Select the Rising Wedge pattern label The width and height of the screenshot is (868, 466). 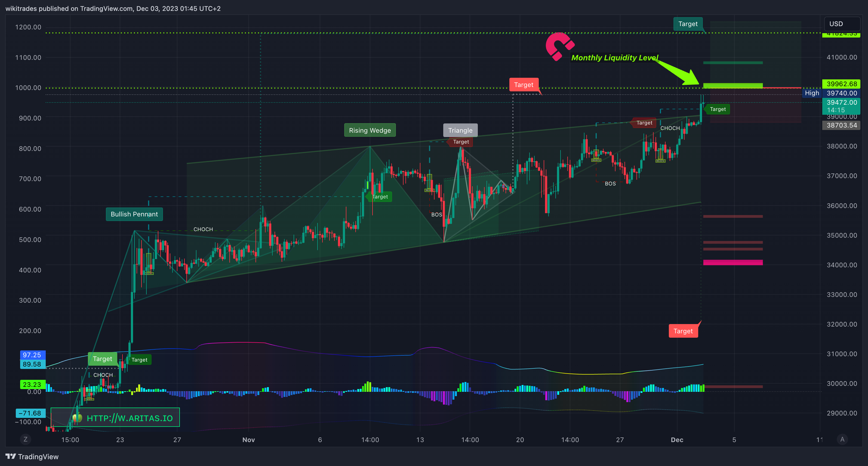tap(370, 130)
